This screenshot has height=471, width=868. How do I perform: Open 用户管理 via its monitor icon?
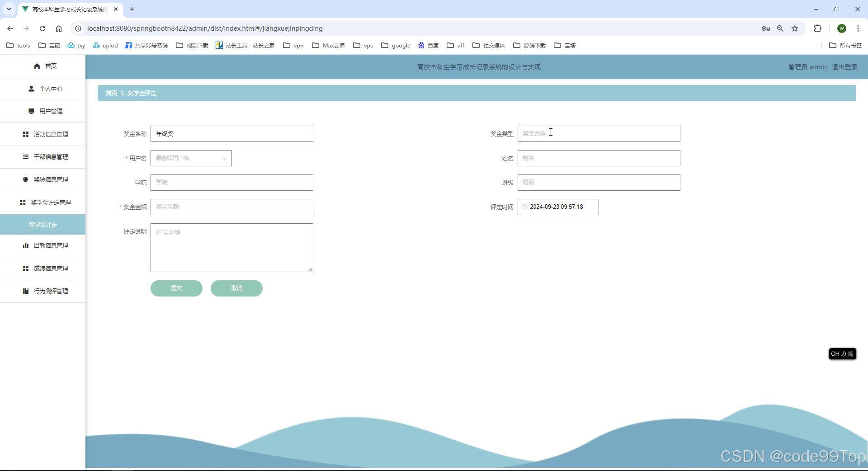(x=31, y=111)
